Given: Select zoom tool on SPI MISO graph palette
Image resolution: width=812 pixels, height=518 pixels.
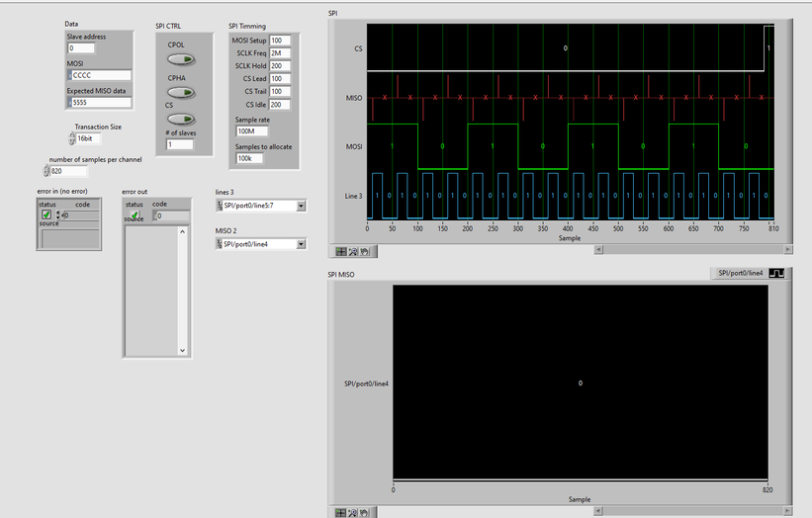Looking at the screenshot, I should pos(353,513).
